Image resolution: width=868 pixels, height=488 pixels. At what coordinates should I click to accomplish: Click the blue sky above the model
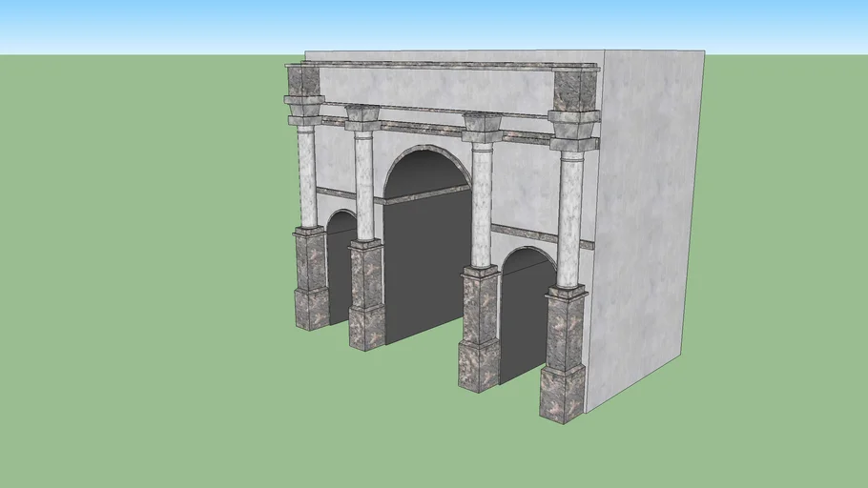click(429, 24)
